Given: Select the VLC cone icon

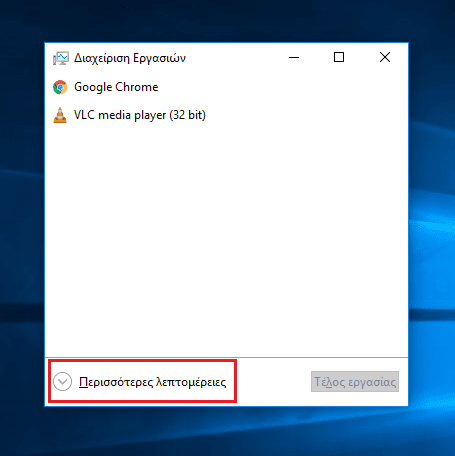Looking at the screenshot, I should click(x=60, y=115).
